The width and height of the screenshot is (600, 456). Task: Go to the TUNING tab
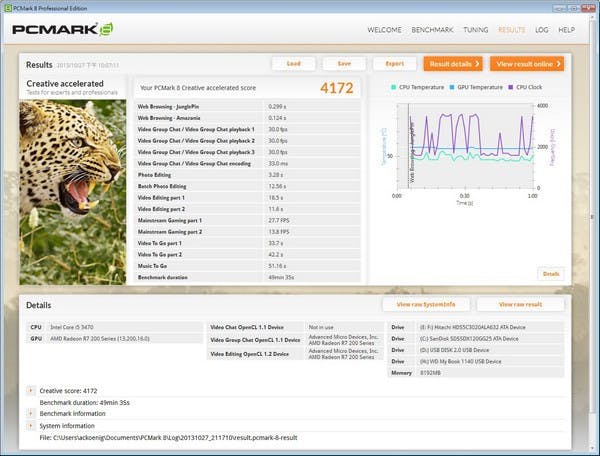click(x=474, y=30)
